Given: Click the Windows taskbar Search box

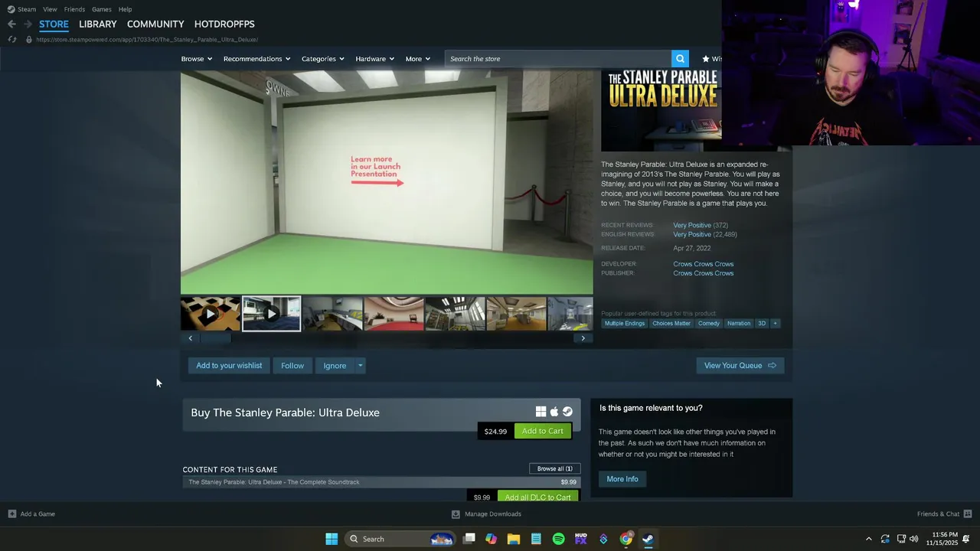Looking at the screenshot, I should coord(400,539).
